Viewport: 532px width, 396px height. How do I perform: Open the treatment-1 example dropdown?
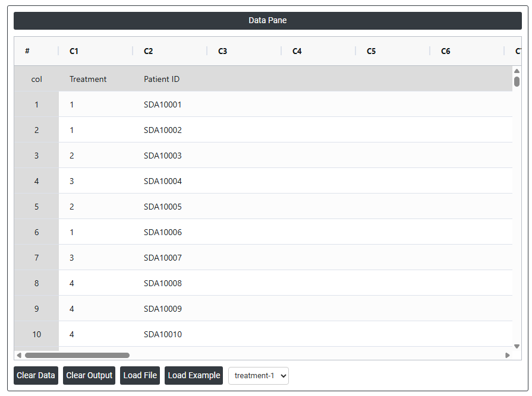pyautogui.click(x=259, y=375)
